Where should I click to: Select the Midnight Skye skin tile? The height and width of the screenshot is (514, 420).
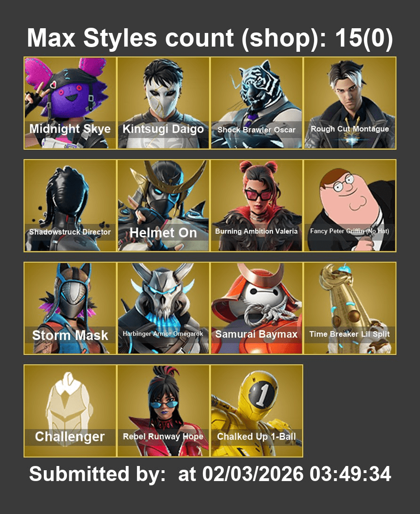click(x=70, y=103)
